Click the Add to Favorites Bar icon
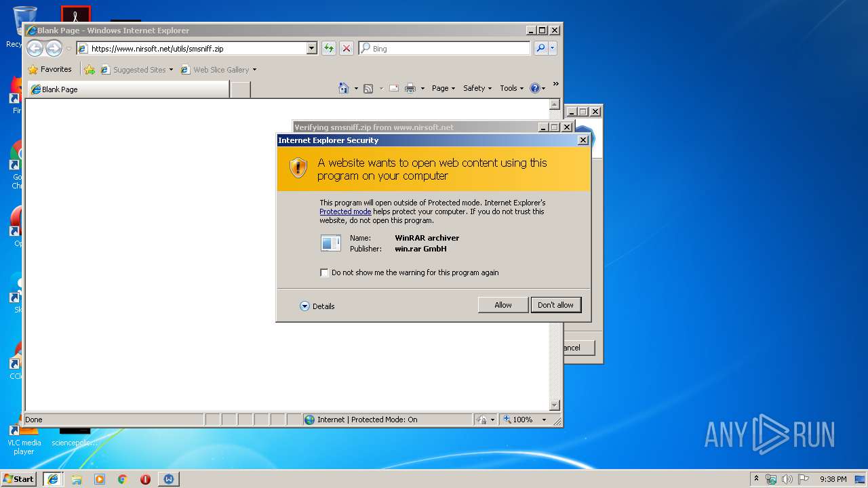The width and height of the screenshot is (868, 488). coord(90,70)
